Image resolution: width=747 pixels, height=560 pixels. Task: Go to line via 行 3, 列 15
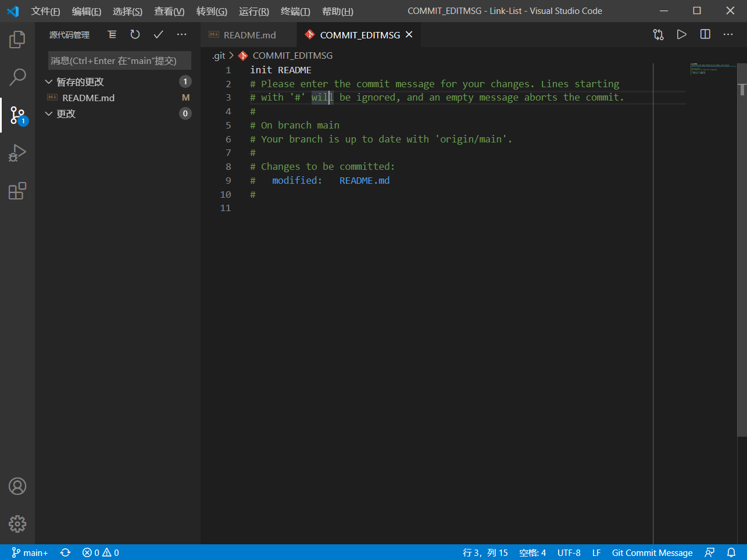(485, 552)
